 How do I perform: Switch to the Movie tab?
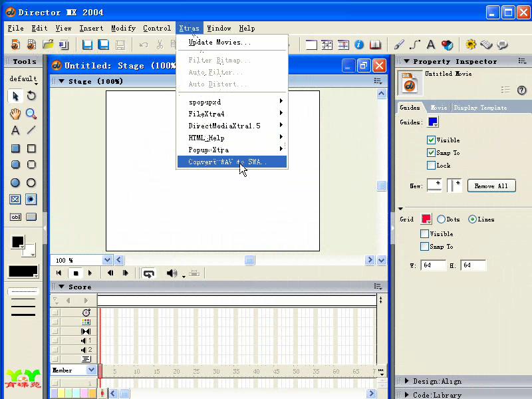pos(439,108)
